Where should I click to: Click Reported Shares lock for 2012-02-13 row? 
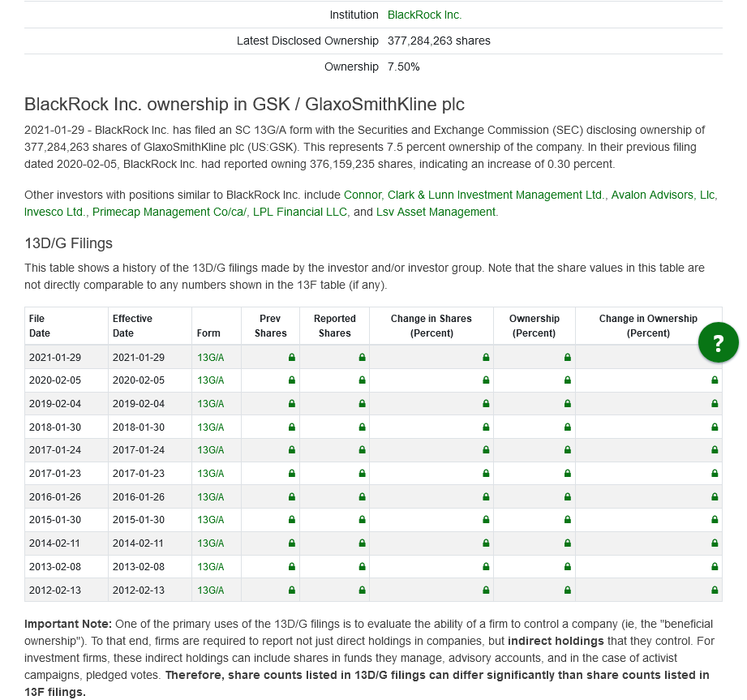click(x=362, y=590)
